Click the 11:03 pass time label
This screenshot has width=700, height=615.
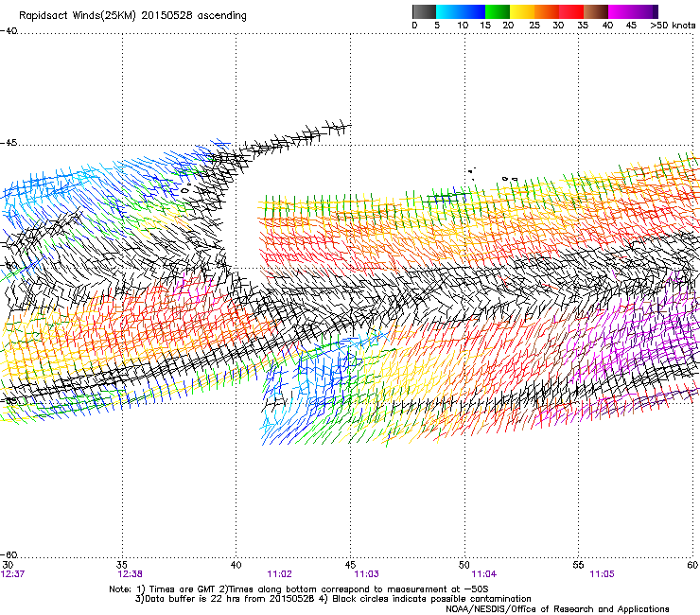click(366, 574)
